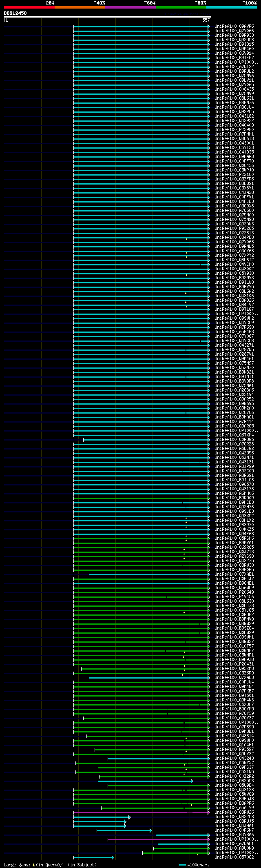The height and width of the screenshot is (868, 261).
Task: Select label UniRef100_A7QI32
Action: pos(234,67)
